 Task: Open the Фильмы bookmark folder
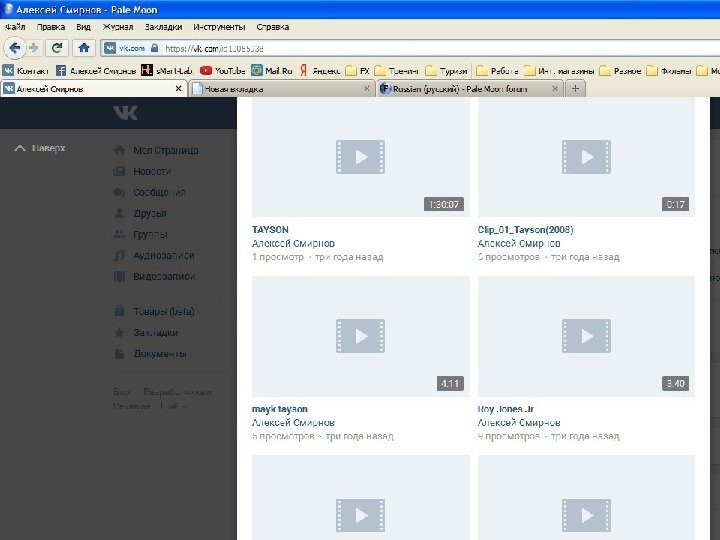click(669, 71)
